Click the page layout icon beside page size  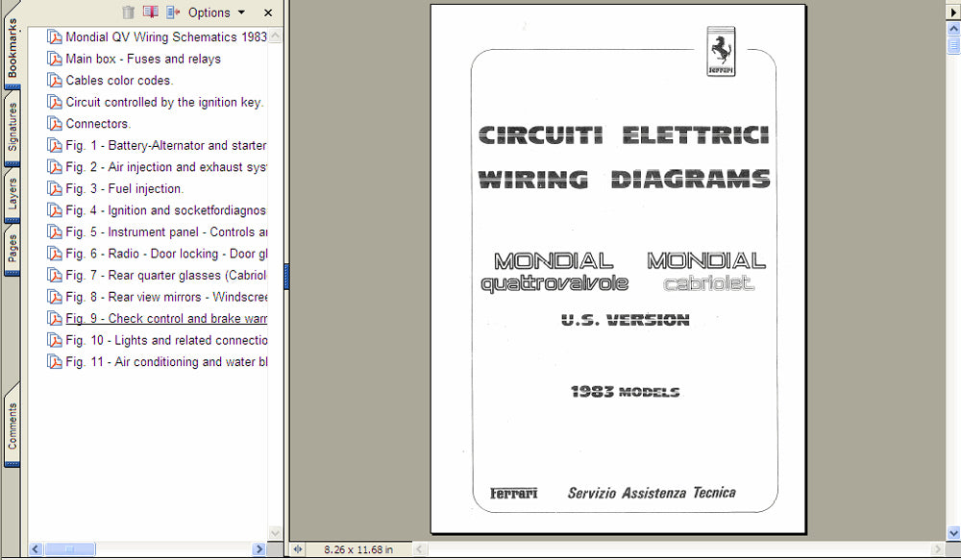tap(298, 549)
